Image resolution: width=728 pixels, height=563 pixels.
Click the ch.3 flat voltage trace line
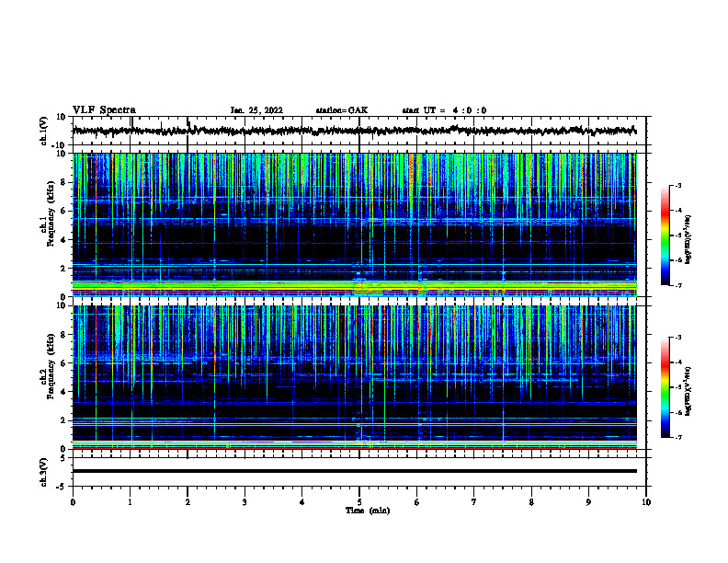click(354, 471)
